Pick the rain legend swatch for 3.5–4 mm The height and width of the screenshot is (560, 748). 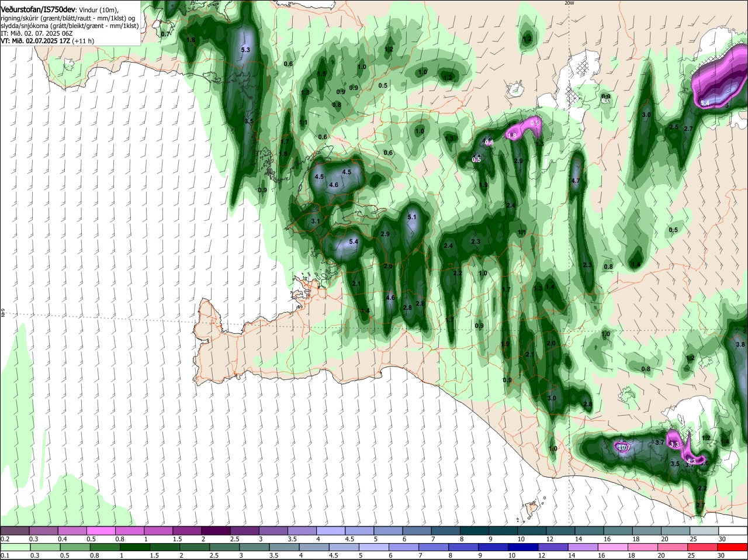tap(284, 547)
